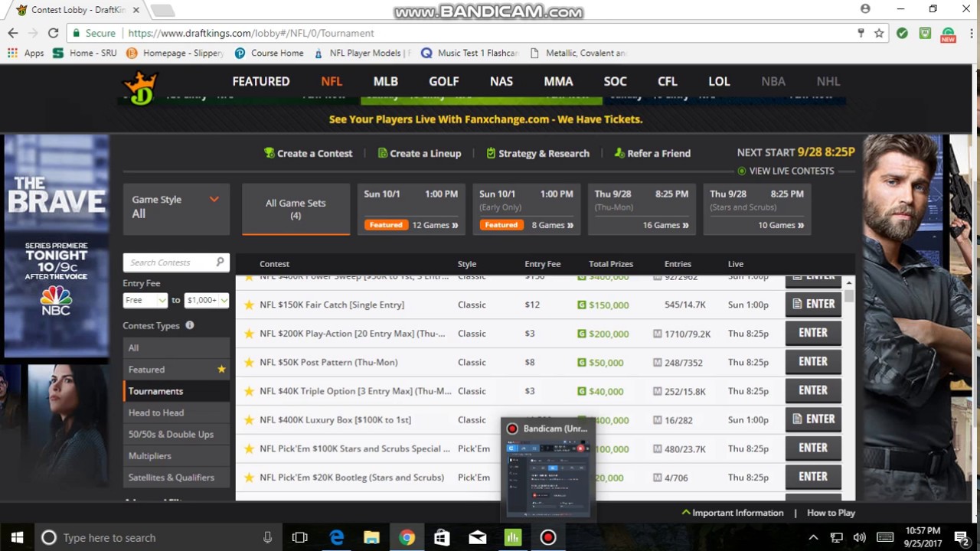The height and width of the screenshot is (551, 980).
Task: Click the multi-entry icon beside 1710/79.2K
Action: click(657, 334)
